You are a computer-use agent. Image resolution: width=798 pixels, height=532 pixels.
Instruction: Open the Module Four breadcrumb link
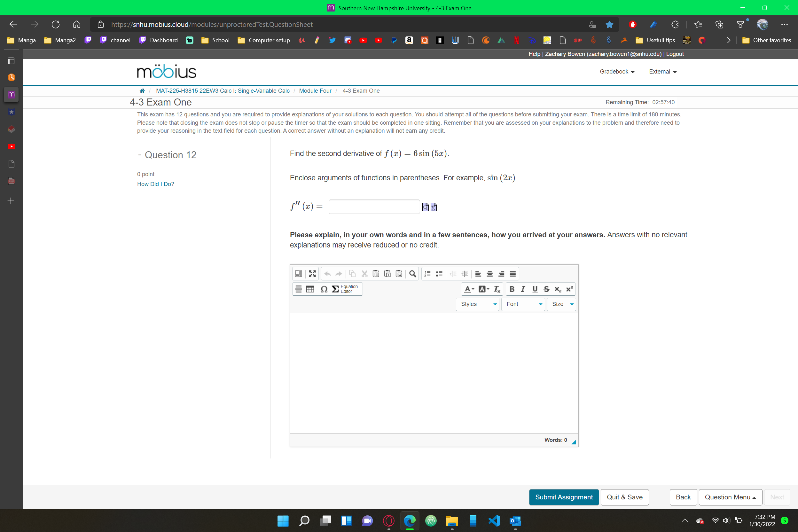click(x=315, y=90)
